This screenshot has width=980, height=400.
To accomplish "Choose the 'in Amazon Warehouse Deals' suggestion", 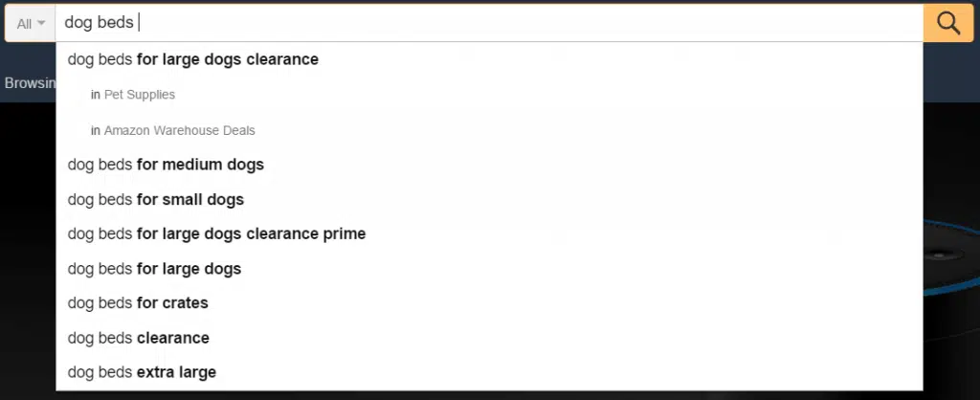I will pos(172,130).
